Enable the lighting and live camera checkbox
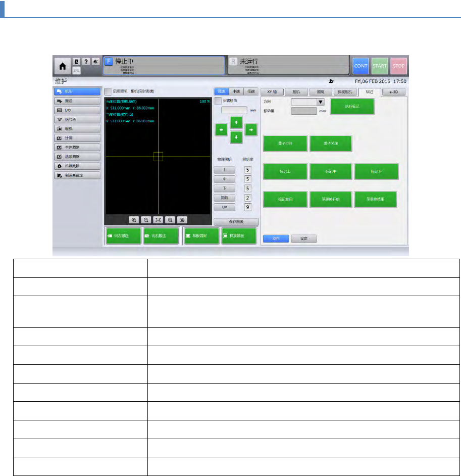 click(108, 91)
